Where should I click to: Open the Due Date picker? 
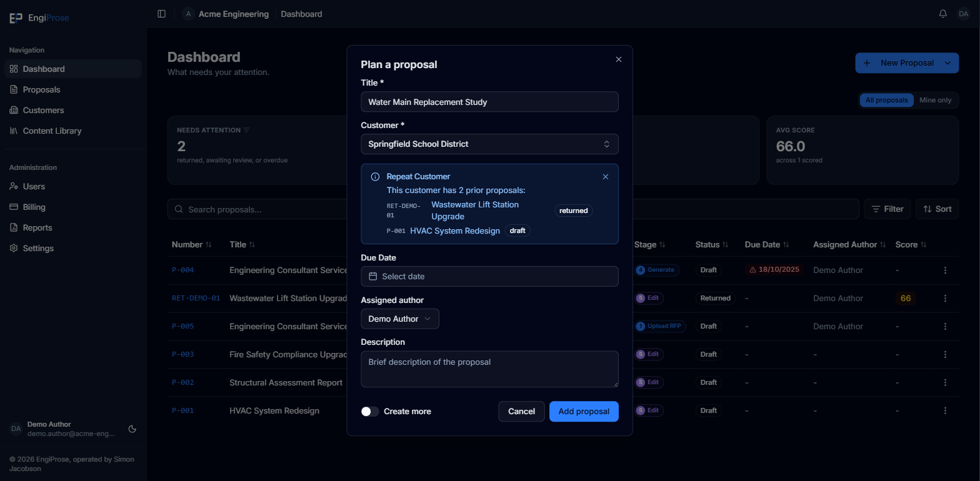point(489,277)
